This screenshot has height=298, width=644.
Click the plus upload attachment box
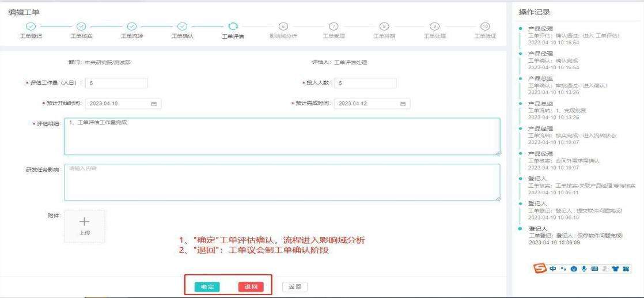pos(84,226)
